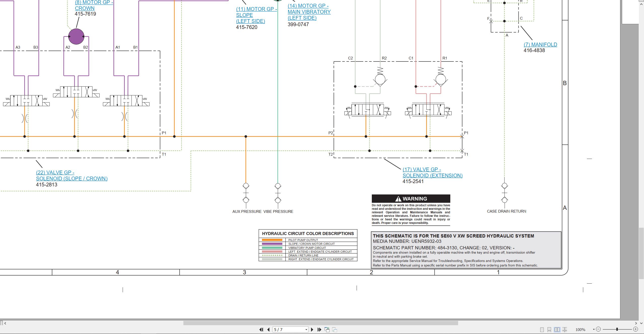Open the (14) MOTOR GP - MAIN VIBRATORY link
The height and width of the screenshot is (334, 644).
point(309,12)
